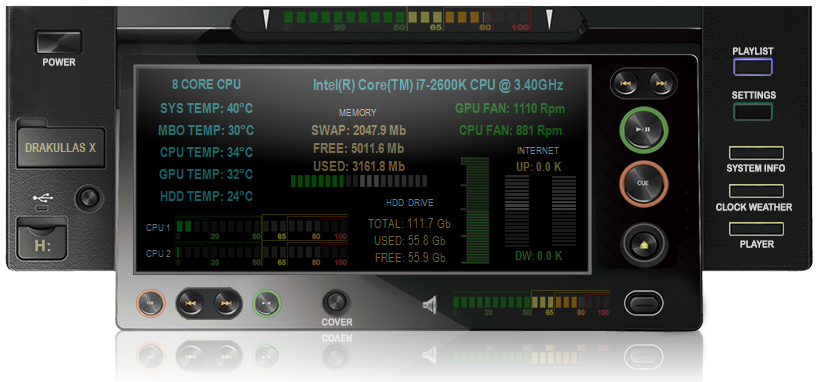Click next track on bottom bar

coord(226,303)
